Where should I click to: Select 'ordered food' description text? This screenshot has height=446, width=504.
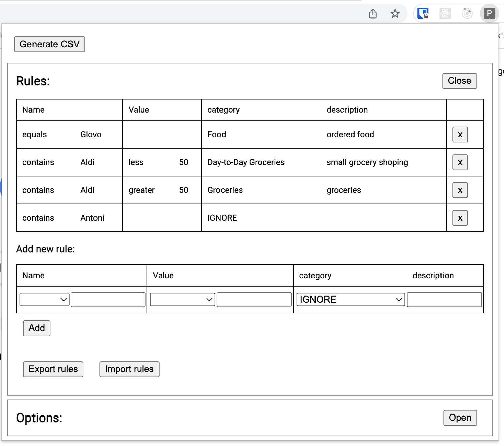(350, 135)
